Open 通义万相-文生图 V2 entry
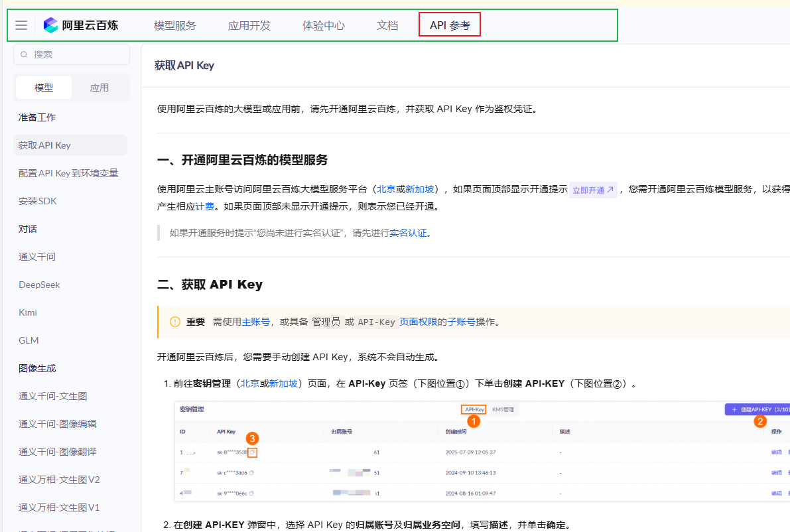 [60, 480]
